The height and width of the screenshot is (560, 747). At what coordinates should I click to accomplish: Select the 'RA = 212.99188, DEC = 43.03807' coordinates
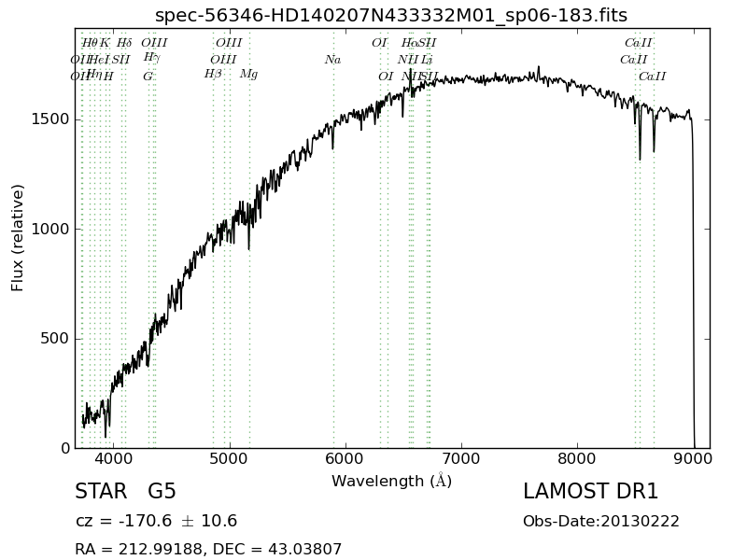tap(208, 549)
